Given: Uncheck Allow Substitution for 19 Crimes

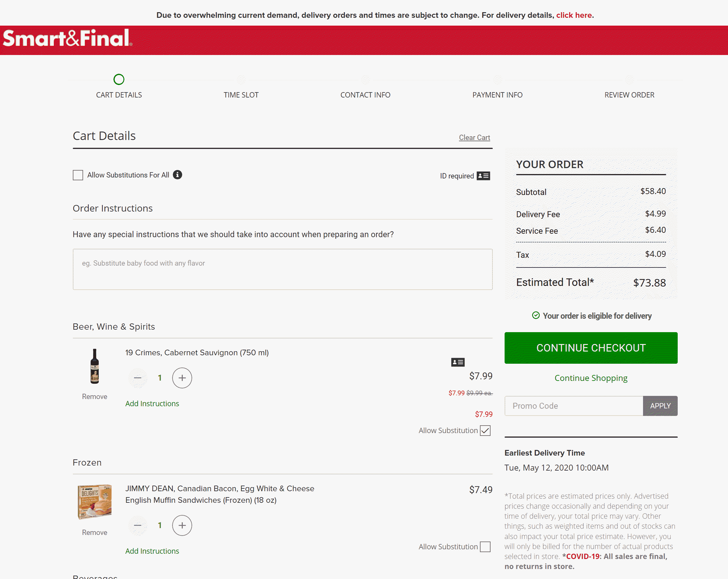Looking at the screenshot, I should coord(485,431).
